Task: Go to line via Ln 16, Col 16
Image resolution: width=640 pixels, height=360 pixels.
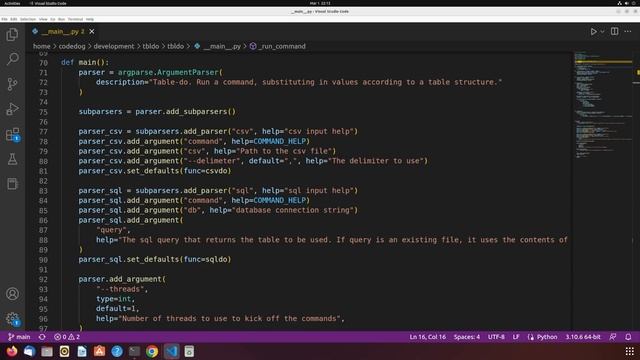Action: 427,337
